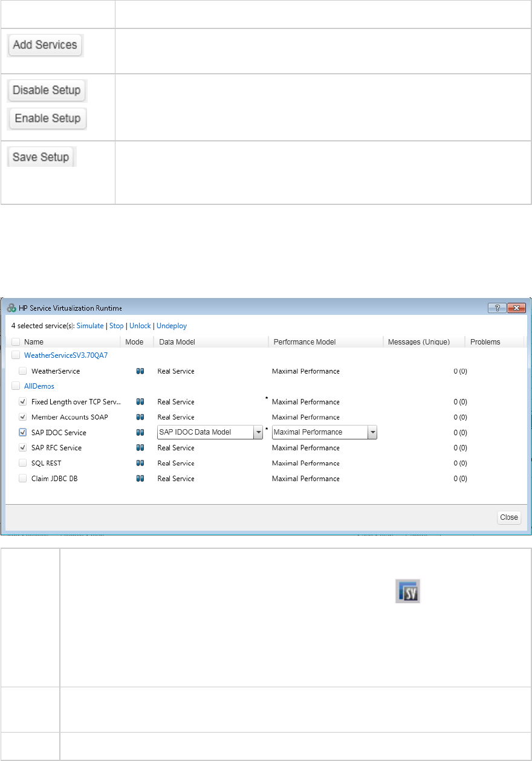This screenshot has height=761, width=532.
Task: Click the mode icon for SQL REST
Action: [140, 463]
